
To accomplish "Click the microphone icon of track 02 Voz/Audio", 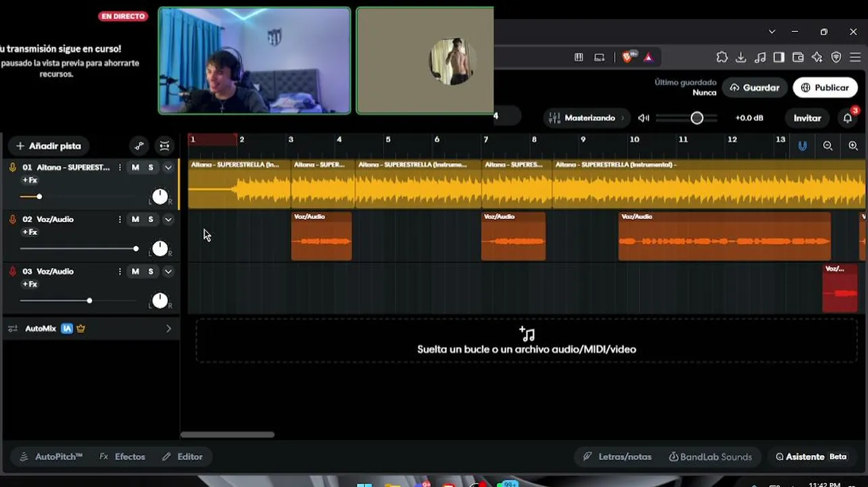I will [12, 219].
